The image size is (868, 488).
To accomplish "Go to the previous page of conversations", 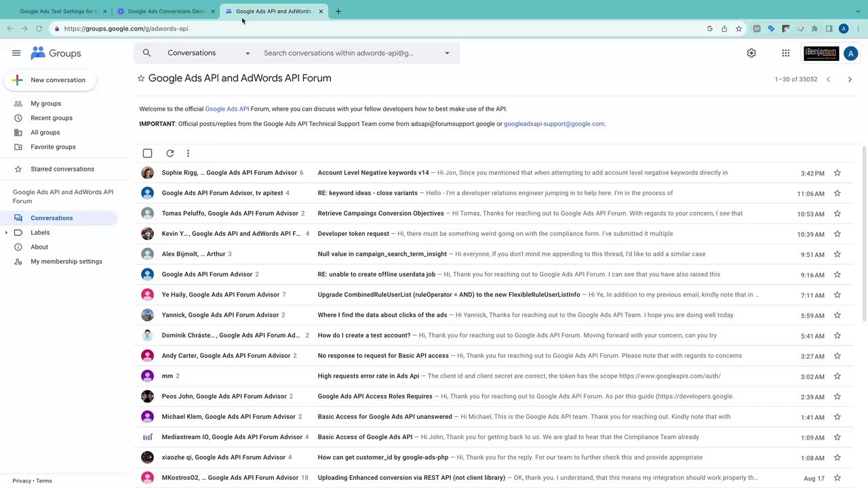I will [828, 79].
